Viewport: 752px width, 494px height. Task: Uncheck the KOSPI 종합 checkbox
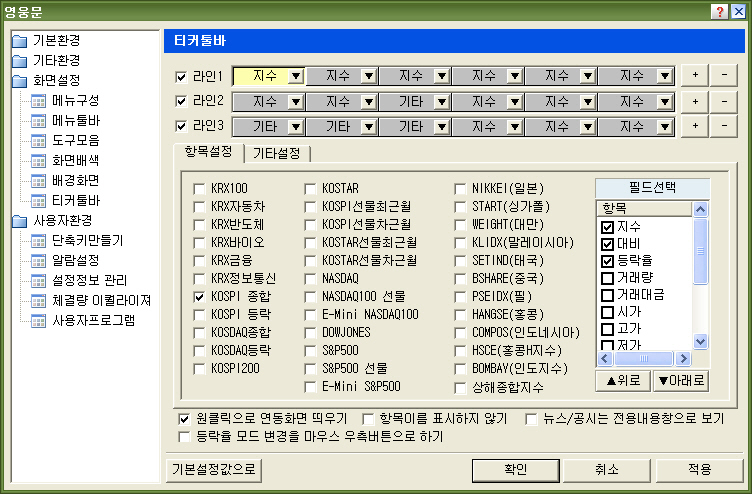pyautogui.click(x=199, y=297)
